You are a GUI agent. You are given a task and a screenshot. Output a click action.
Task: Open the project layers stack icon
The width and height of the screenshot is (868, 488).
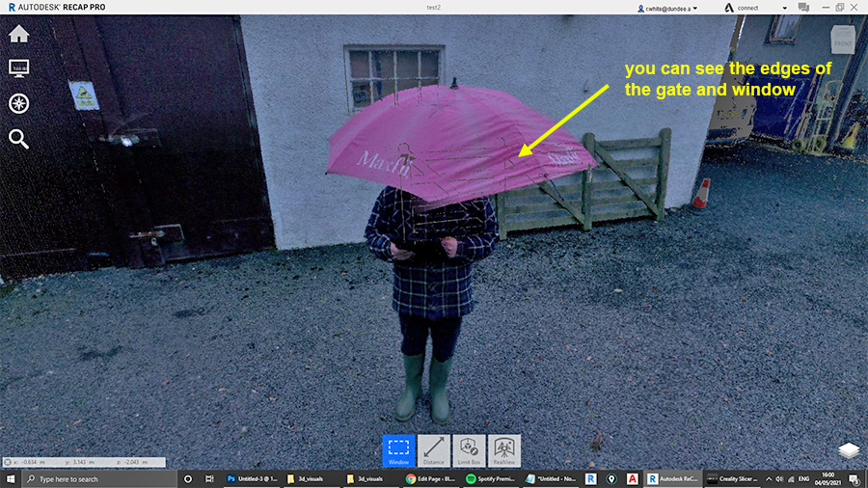click(848, 450)
